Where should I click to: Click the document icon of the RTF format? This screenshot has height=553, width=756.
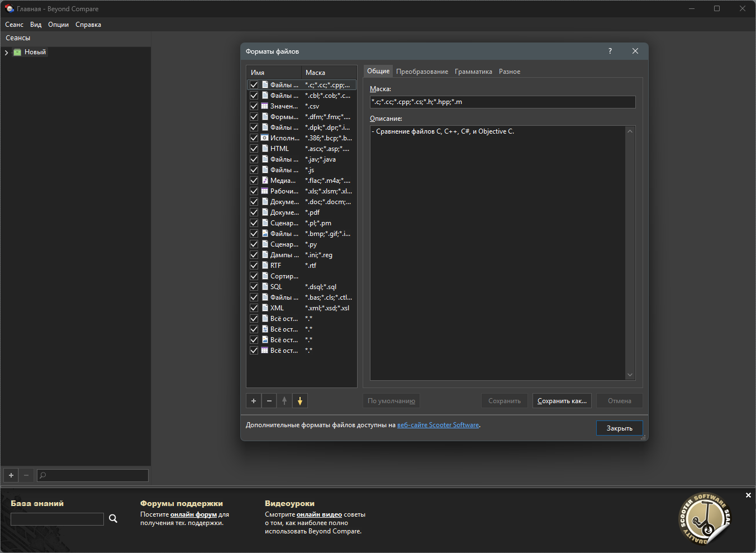(x=265, y=266)
